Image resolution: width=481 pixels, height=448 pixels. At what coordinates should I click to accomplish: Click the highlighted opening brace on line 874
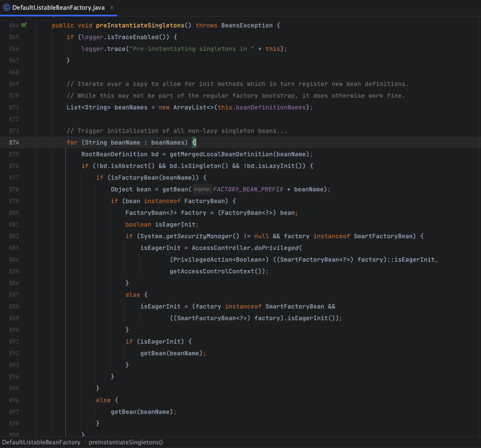(x=194, y=143)
